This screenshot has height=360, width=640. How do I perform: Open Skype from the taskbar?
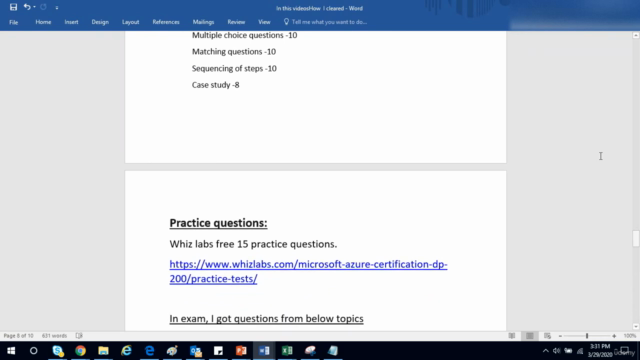tap(58, 351)
